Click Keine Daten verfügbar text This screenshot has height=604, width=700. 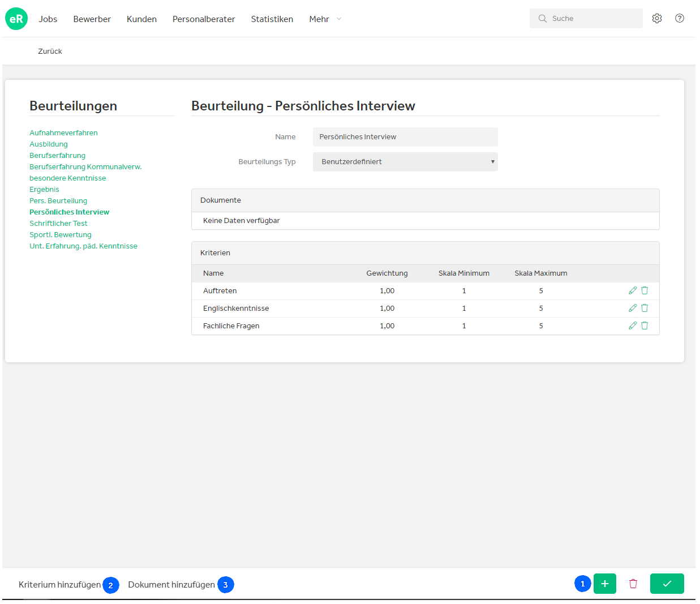[242, 221]
